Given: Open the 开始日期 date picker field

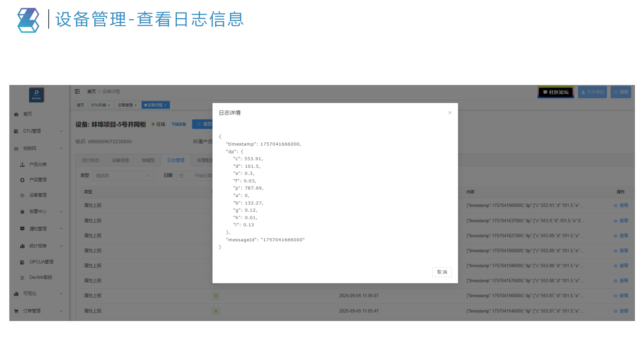Looking at the screenshot, I should click(x=203, y=175).
